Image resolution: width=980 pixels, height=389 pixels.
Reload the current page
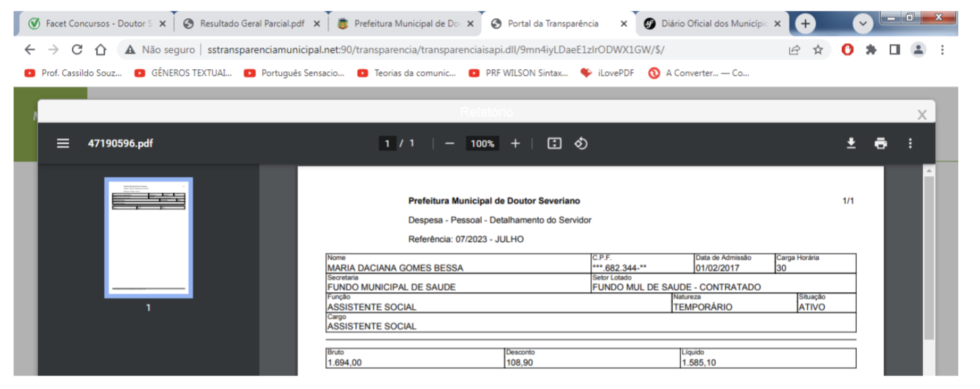pyautogui.click(x=77, y=49)
